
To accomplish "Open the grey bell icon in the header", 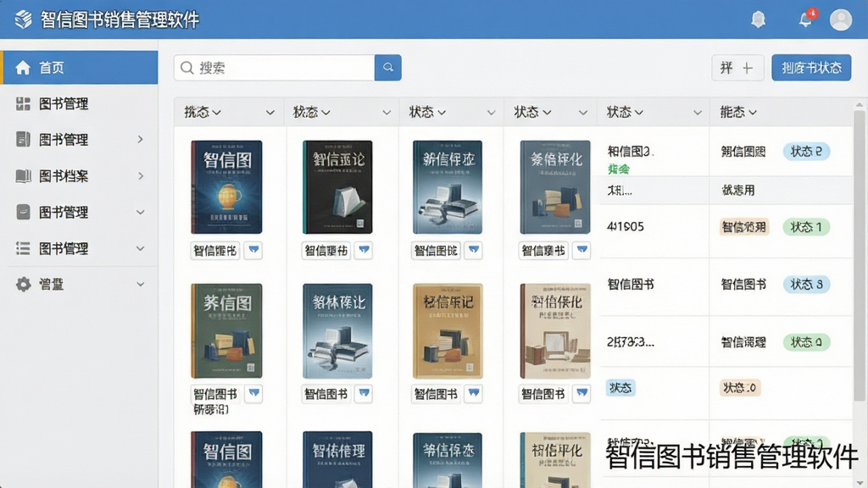I will [x=758, y=20].
